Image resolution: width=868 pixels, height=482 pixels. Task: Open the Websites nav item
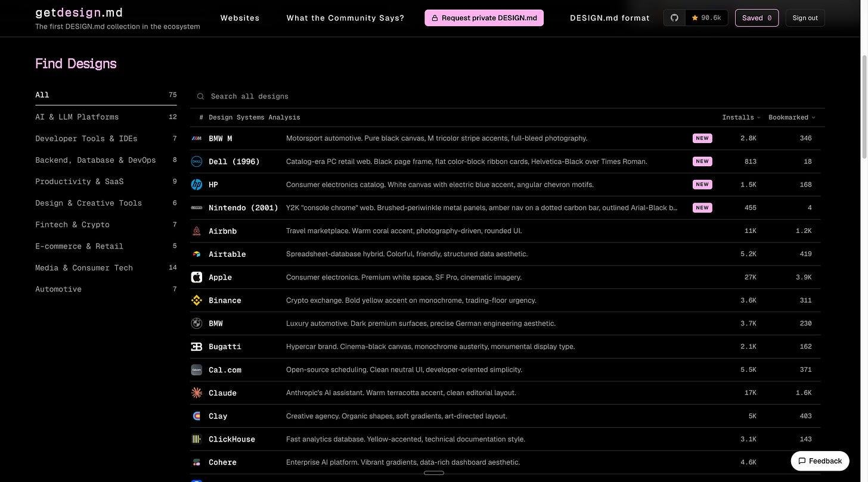pyautogui.click(x=240, y=18)
